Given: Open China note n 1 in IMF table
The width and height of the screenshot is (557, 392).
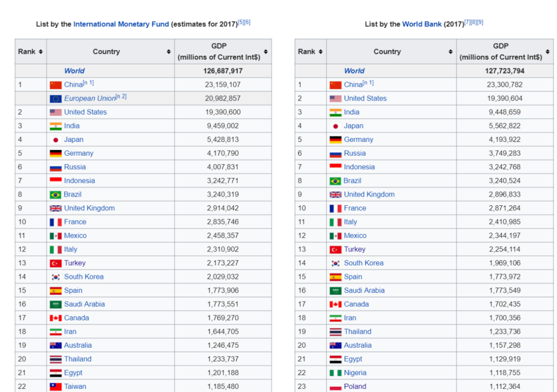Looking at the screenshot, I should (89, 83).
